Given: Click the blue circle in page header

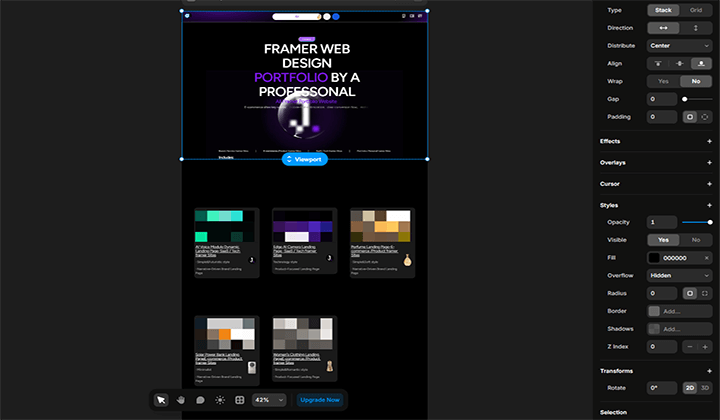Looking at the screenshot, I should (x=336, y=17).
